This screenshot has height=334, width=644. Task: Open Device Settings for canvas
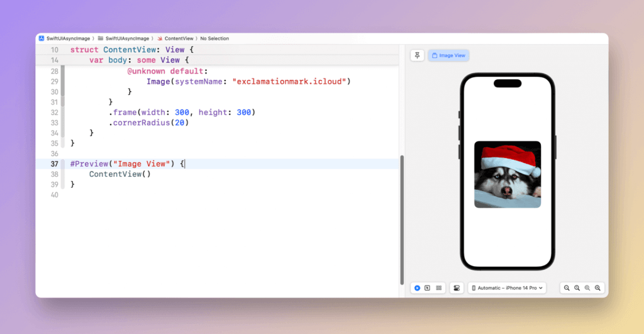[x=457, y=287]
